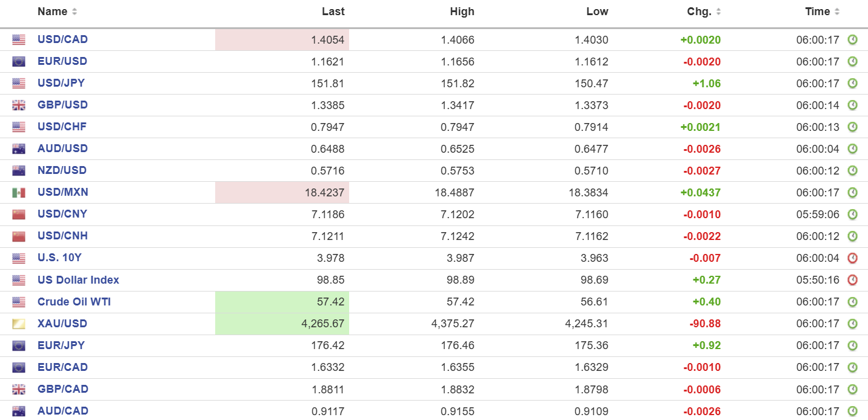The image size is (868, 420).
Task: Open the US Dollar Index link
Action: [x=78, y=280]
